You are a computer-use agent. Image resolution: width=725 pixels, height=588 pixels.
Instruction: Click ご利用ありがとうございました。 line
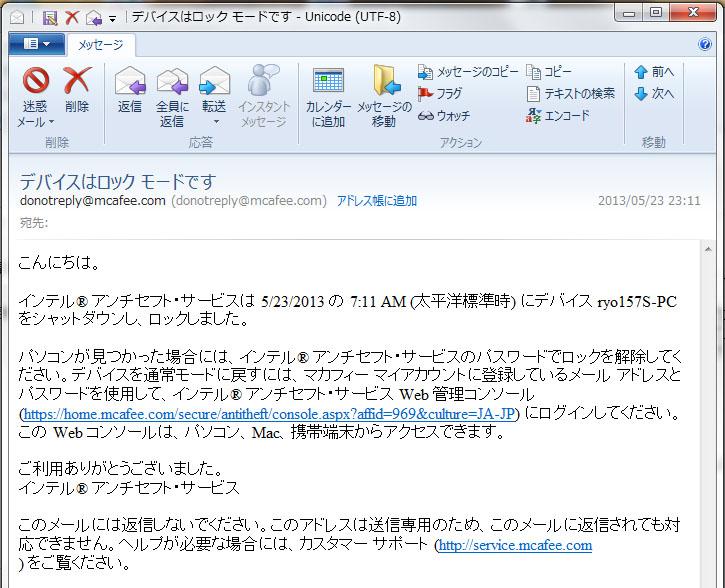tap(121, 469)
